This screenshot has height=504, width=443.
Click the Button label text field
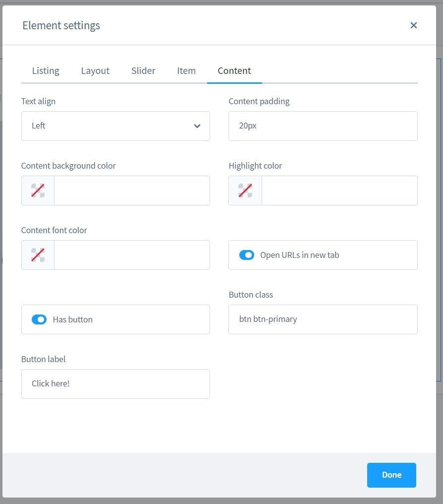pyautogui.click(x=115, y=384)
